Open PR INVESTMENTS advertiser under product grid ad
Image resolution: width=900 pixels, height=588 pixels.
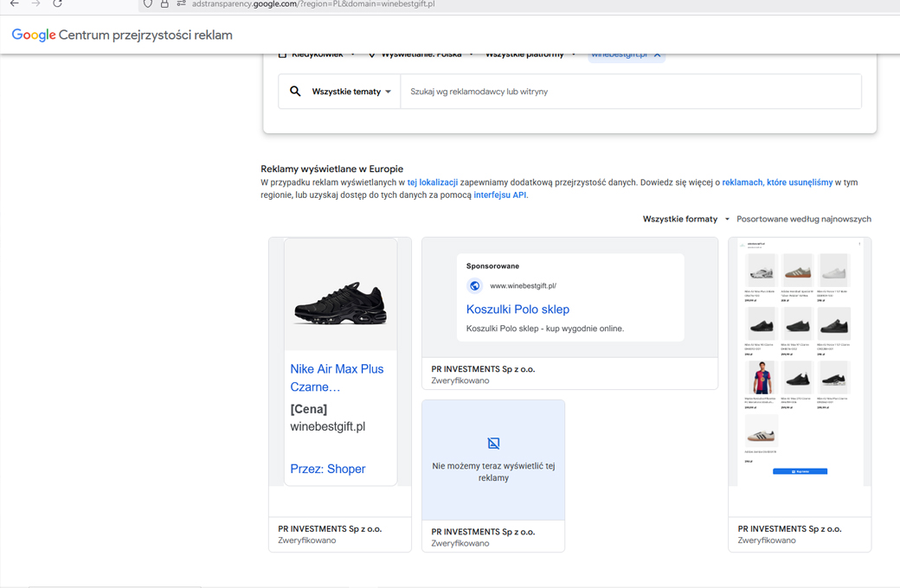pyautogui.click(x=790, y=529)
